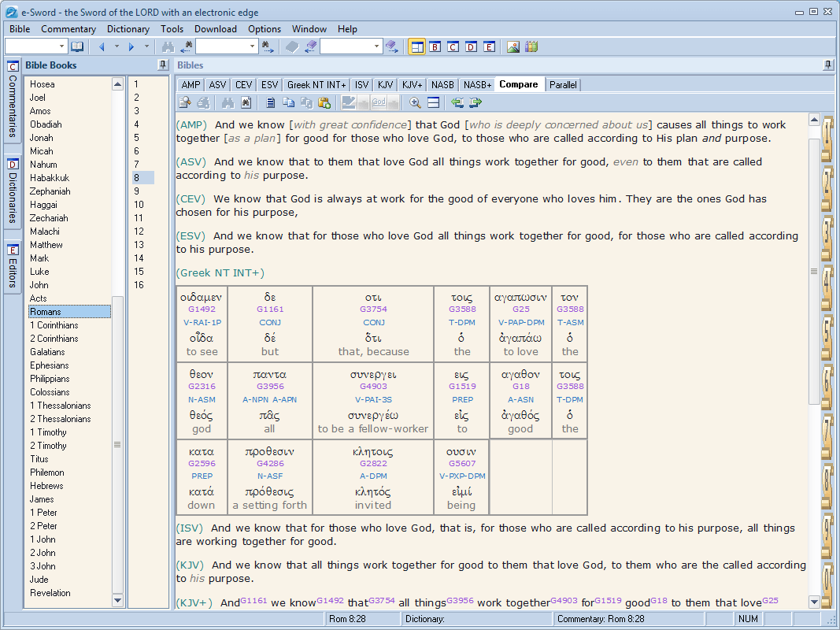This screenshot has height=630, width=840.
Task: Open the Commentary window using the C icon
Action: (x=453, y=46)
